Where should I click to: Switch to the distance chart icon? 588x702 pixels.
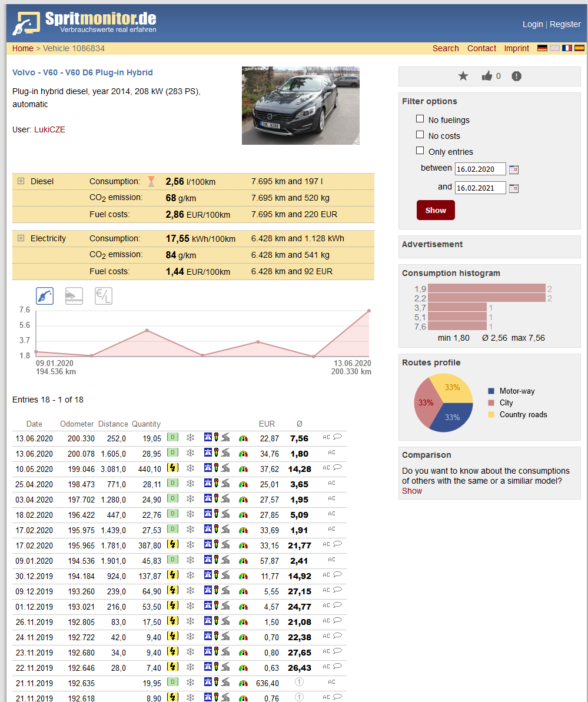click(74, 296)
